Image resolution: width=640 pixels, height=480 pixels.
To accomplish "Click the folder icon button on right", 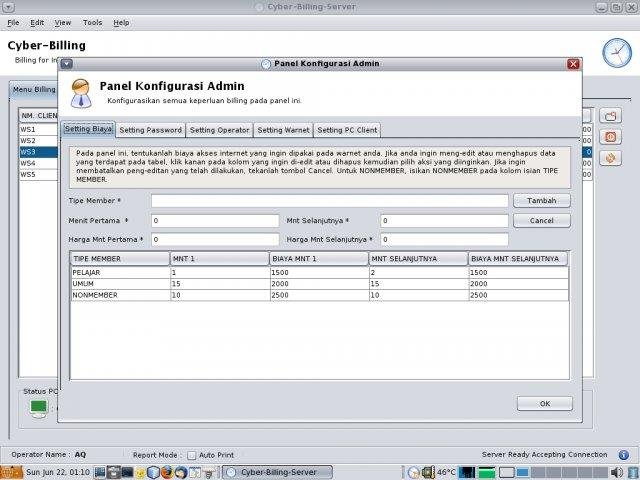I will tap(610, 116).
